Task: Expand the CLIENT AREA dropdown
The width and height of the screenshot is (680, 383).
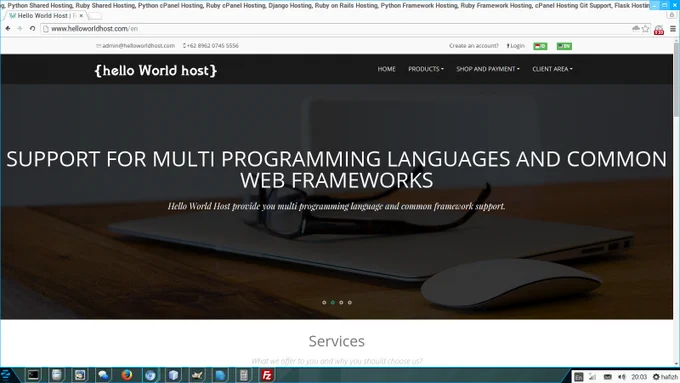Action: pos(552,69)
